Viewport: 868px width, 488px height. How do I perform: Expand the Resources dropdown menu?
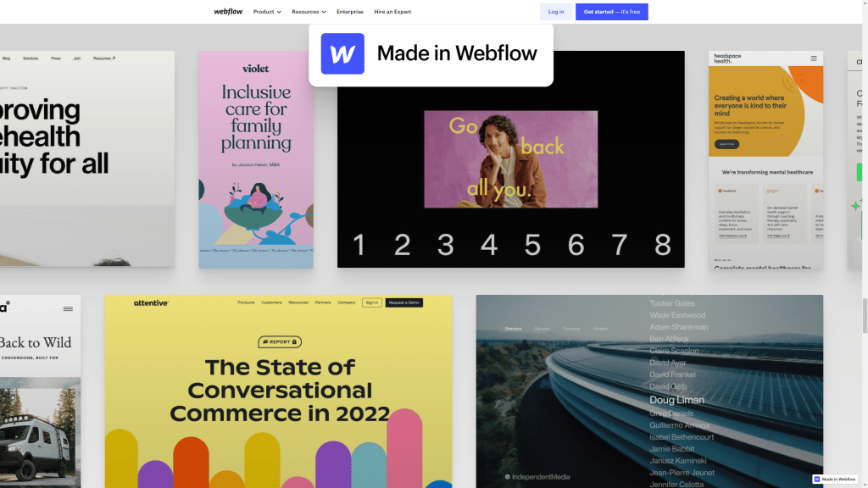click(x=309, y=12)
